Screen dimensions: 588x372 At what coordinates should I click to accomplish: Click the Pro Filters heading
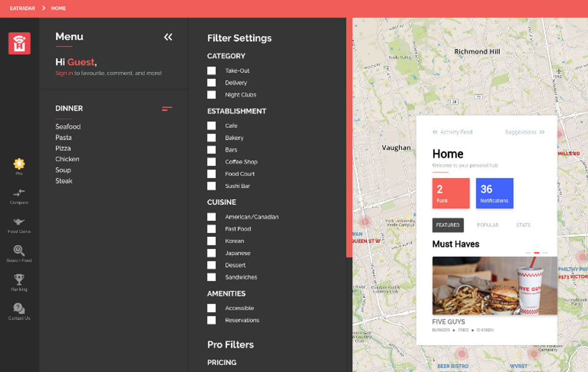(x=230, y=344)
